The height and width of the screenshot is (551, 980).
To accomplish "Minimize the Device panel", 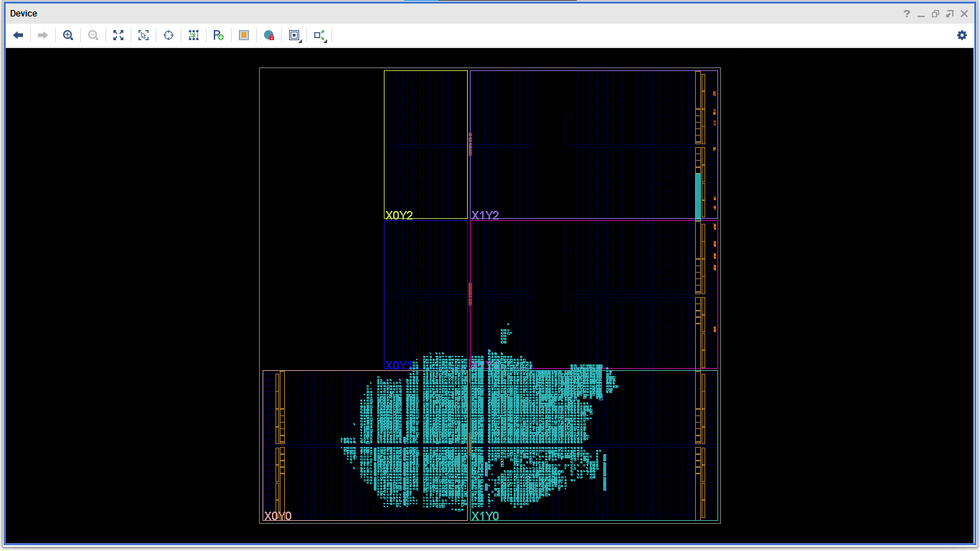I will 921,14.
